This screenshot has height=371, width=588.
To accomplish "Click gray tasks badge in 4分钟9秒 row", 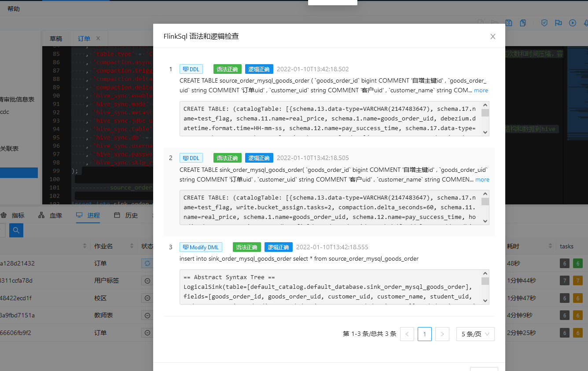I will 564,315.
